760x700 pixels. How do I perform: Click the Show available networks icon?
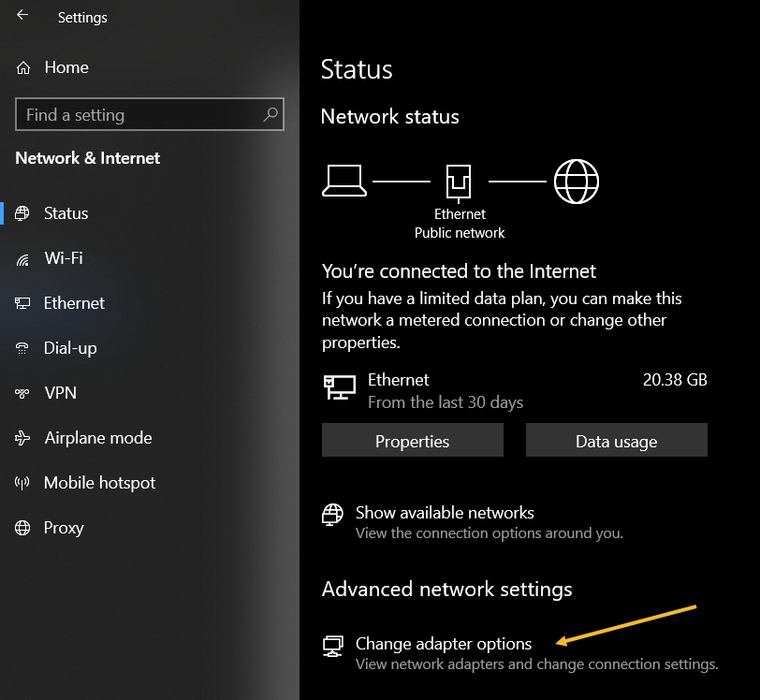[333, 514]
